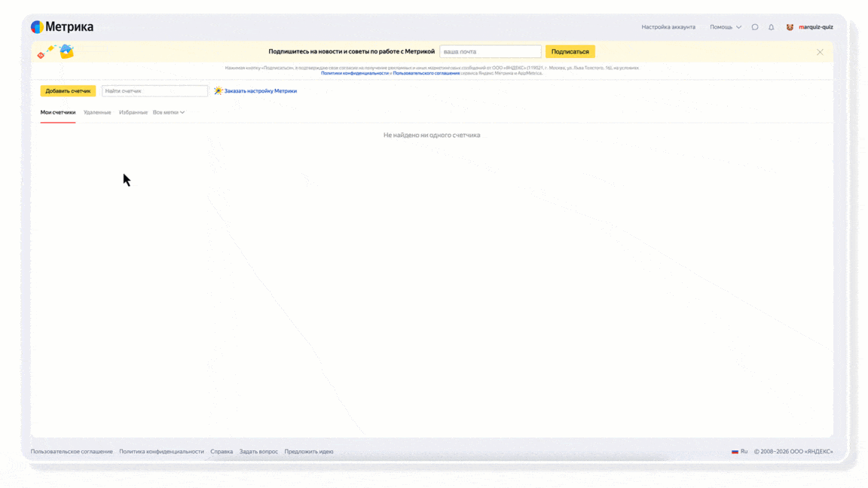
Task: Select the Мои счетчики tab
Action: (x=57, y=112)
